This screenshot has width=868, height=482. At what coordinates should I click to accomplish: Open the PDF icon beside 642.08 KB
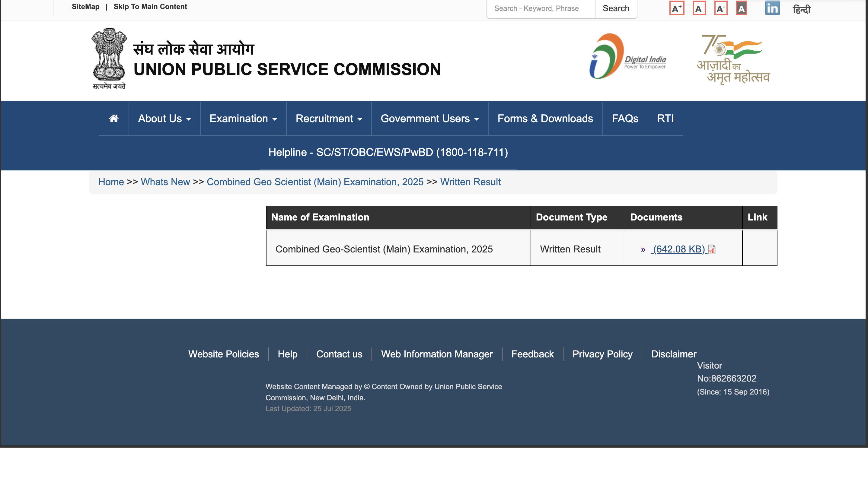(x=712, y=249)
